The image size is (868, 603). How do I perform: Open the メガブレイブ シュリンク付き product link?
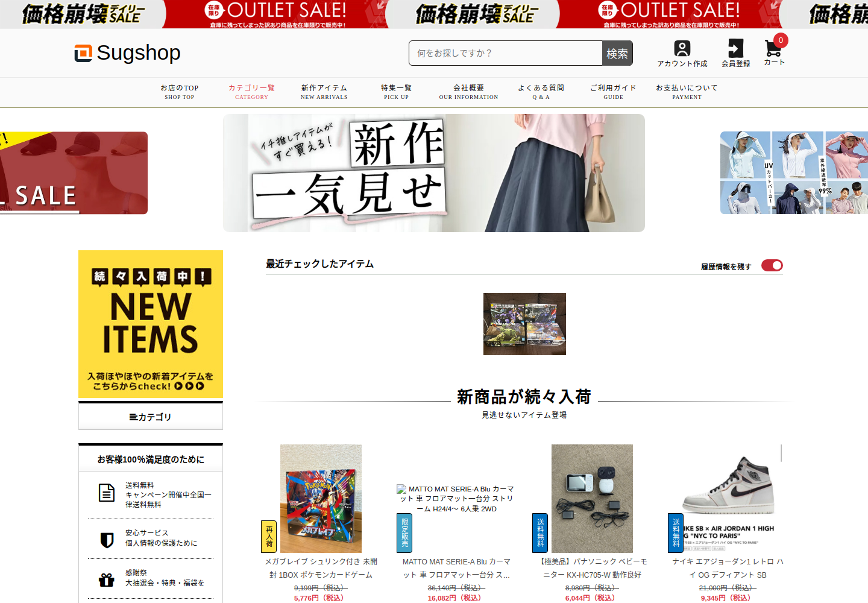point(321,568)
